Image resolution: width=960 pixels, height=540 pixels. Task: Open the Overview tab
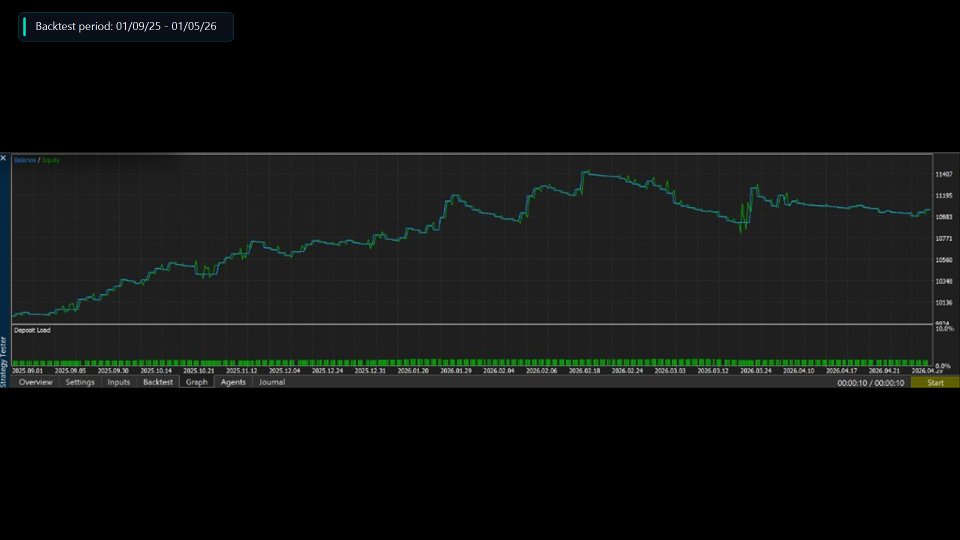pyautogui.click(x=36, y=382)
